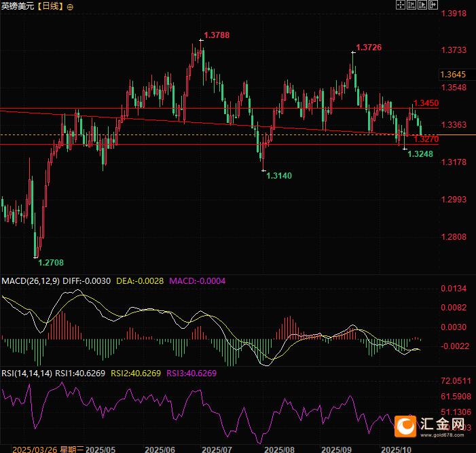
Task: Click the DIFF:-0.0030 value
Action: coord(86,281)
